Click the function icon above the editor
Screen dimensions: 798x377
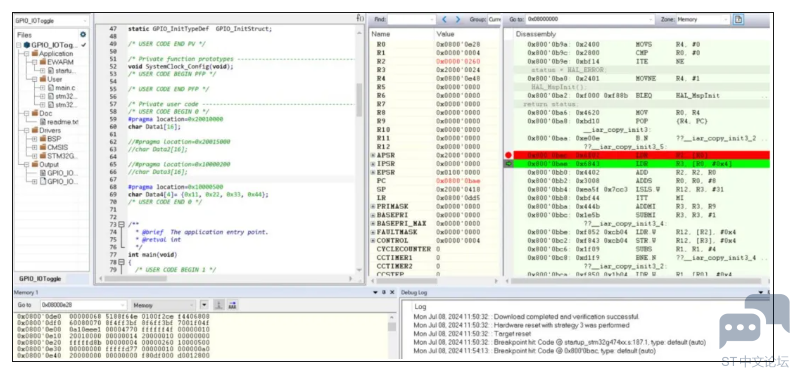pos(360,18)
